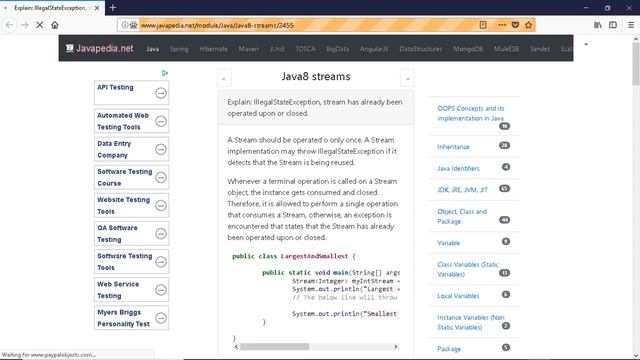Click the code block horizontal scrollbar thumb
The width and height of the screenshot is (640, 360).
click(x=274, y=347)
